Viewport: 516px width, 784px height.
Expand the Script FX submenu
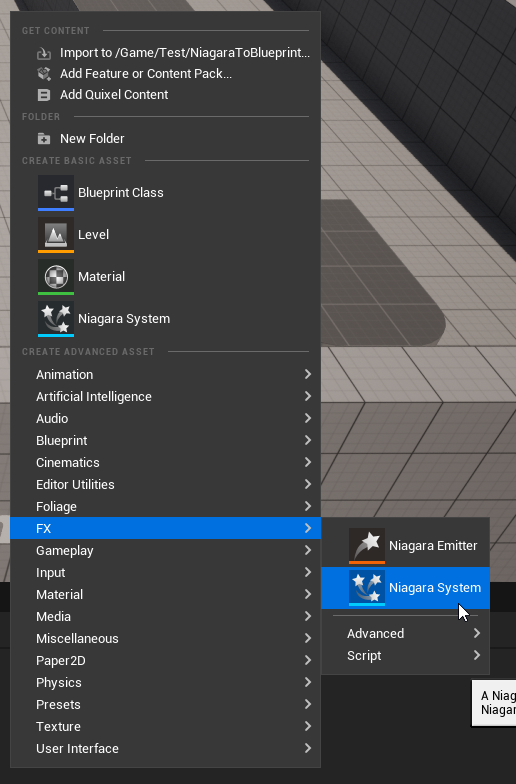406,656
